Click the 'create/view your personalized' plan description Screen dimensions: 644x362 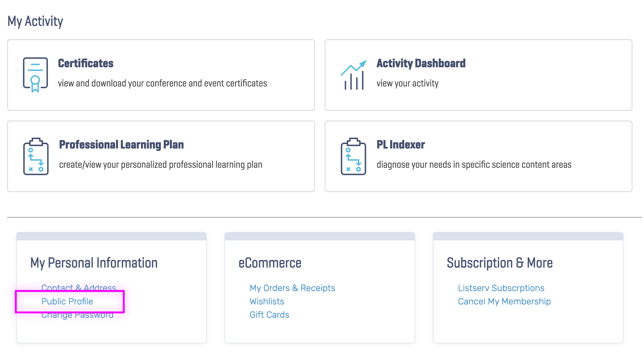(x=161, y=165)
